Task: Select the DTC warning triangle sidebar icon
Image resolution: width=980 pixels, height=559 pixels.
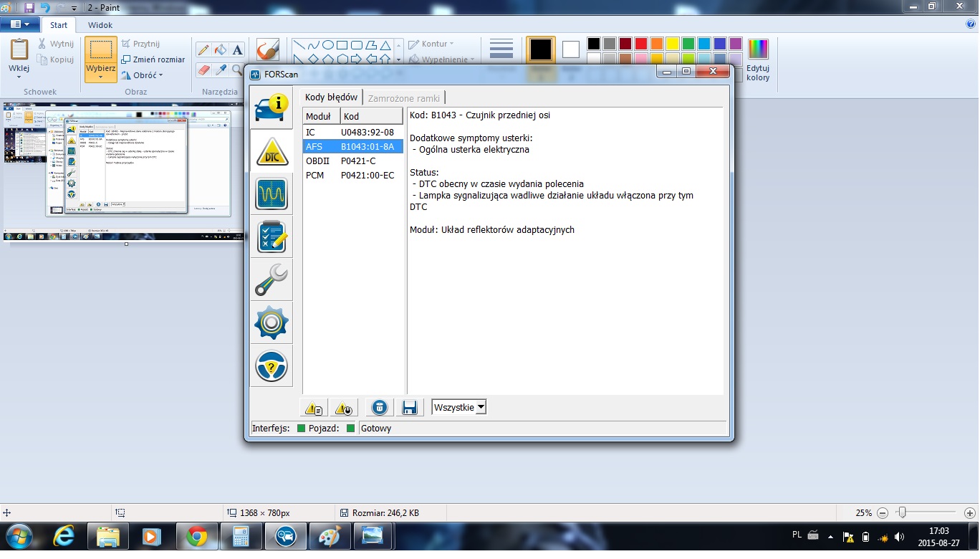Action: click(271, 151)
